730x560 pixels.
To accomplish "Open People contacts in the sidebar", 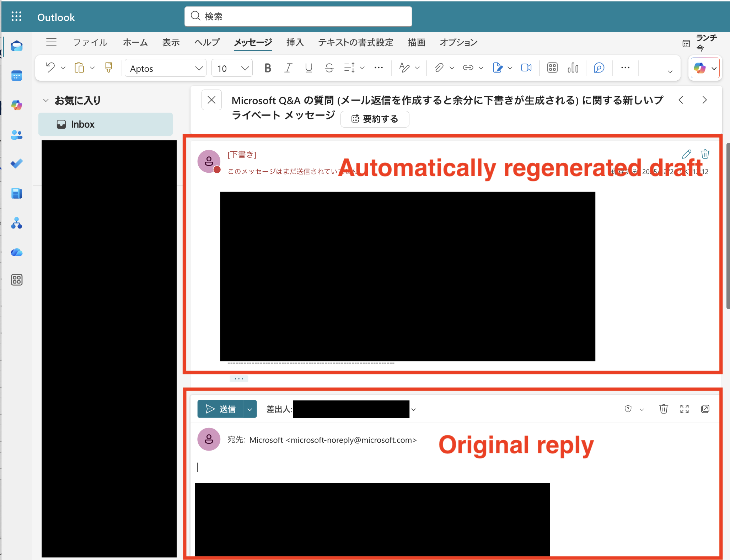I will click(x=17, y=135).
